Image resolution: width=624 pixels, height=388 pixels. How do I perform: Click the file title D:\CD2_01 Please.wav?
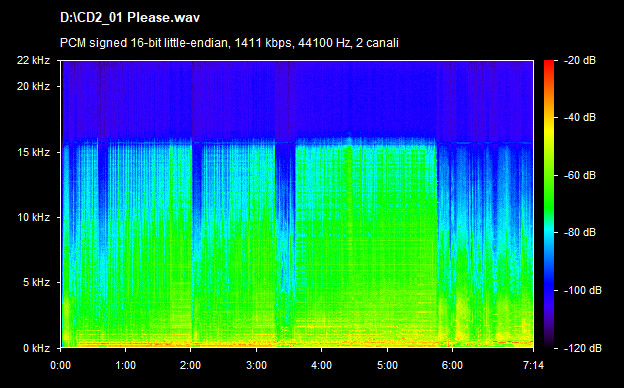tap(130, 18)
